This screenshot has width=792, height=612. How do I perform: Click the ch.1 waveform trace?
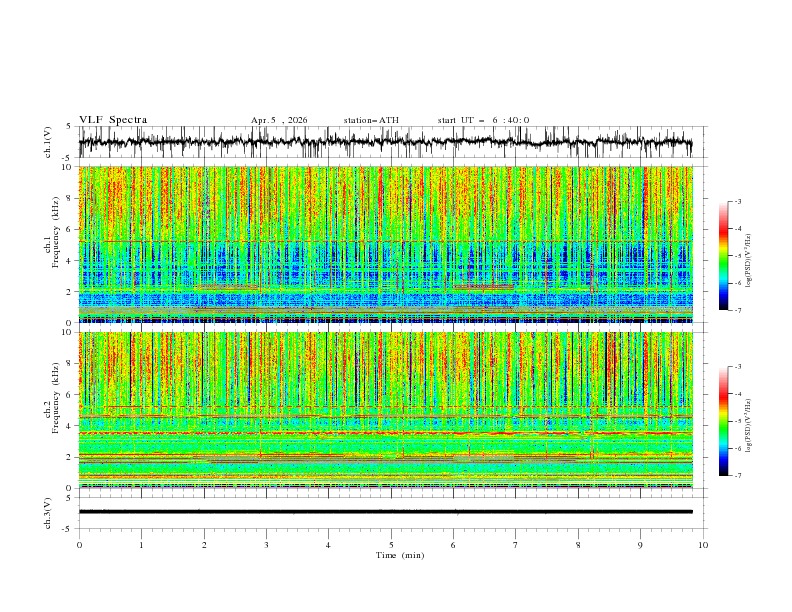pyautogui.click(x=385, y=142)
